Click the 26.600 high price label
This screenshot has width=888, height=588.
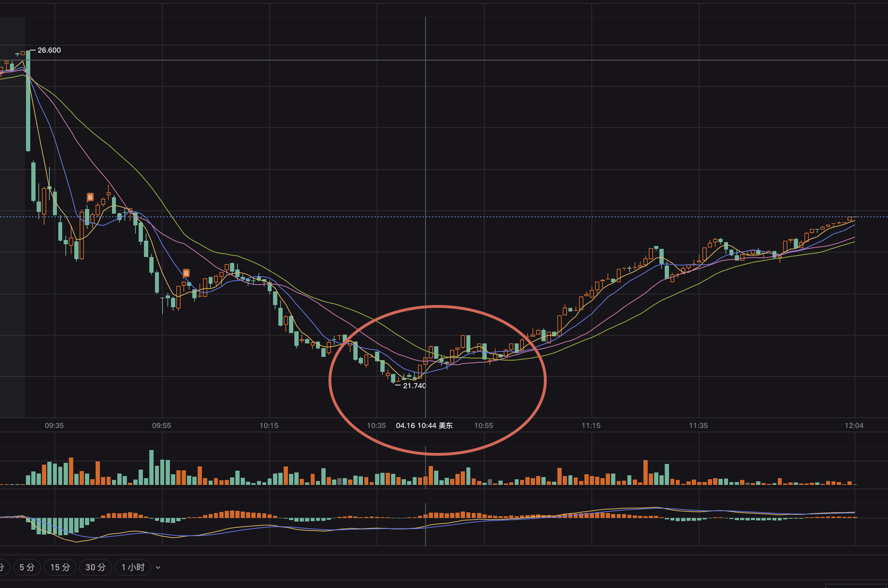49,50
